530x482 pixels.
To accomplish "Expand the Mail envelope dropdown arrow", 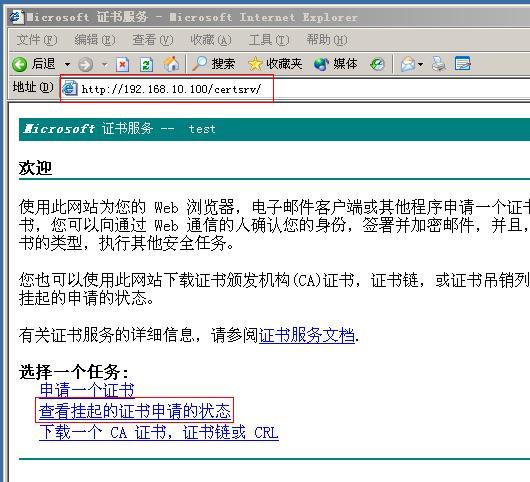I will [x=420, y=64].
